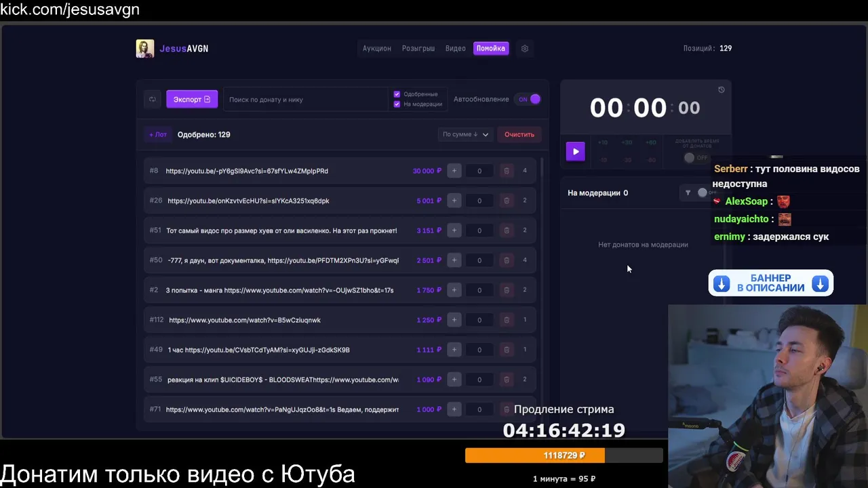The width and height of the screenshot is (868, 488).
Task: Delete lot #49 with trash icon
Action: tap(507, 350)
